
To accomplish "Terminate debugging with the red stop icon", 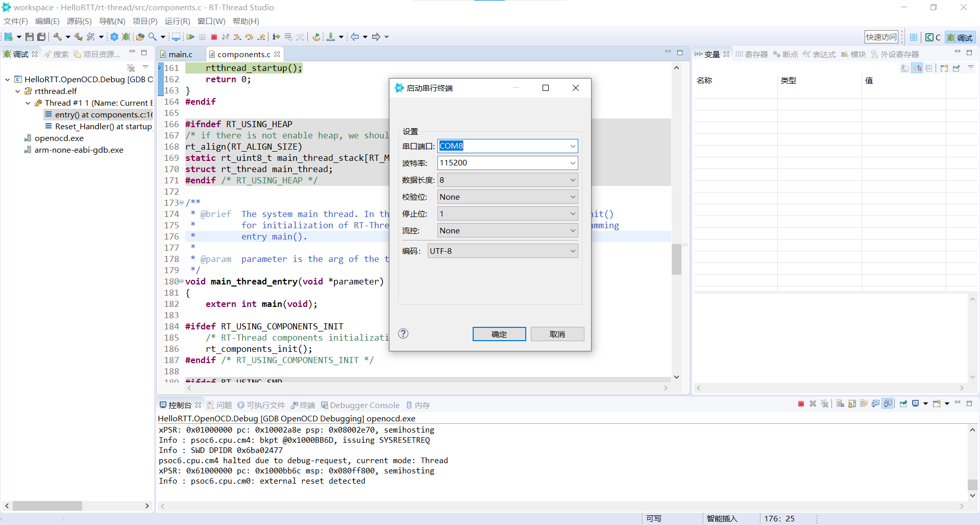I will coord(214,37).
